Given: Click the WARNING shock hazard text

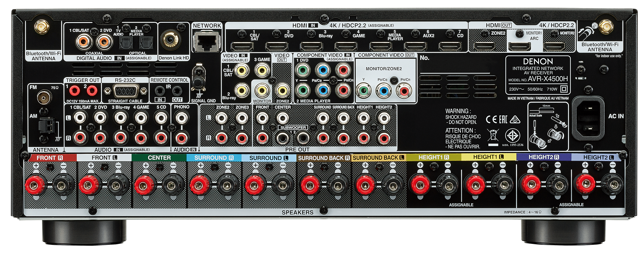Looking at the screenshot, I should pos(461,116).
